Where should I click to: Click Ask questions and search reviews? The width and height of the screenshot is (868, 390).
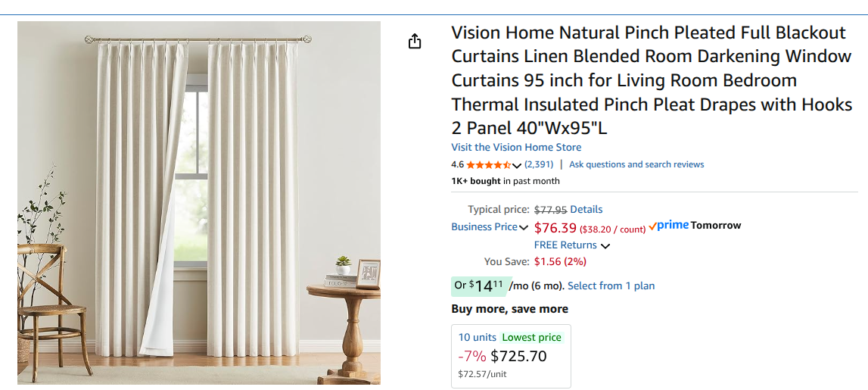coord(636,164)
